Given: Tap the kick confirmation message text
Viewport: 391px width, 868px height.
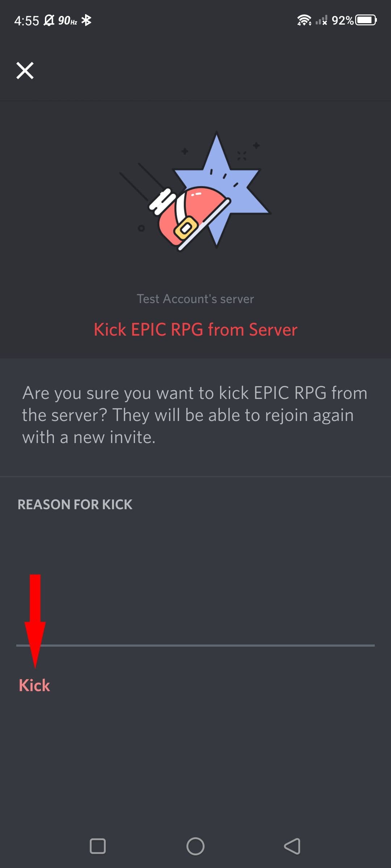Looking at the screenshot, I should (195, 415).
